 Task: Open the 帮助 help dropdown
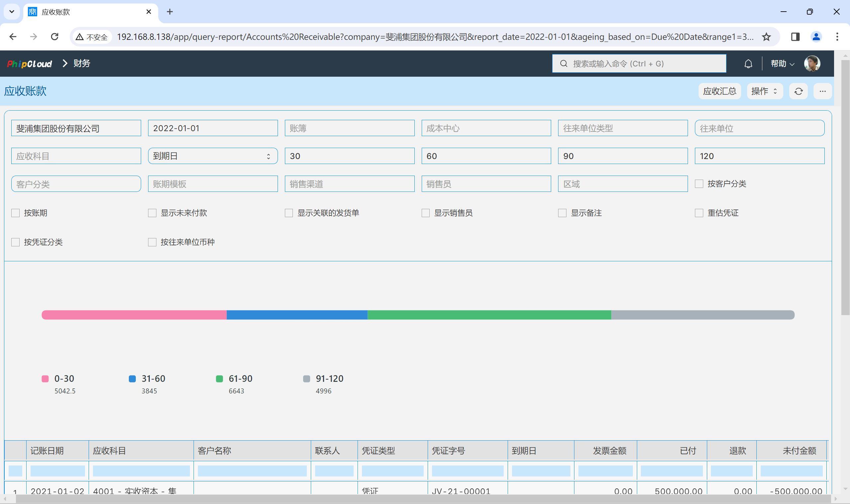pos(782,64)
